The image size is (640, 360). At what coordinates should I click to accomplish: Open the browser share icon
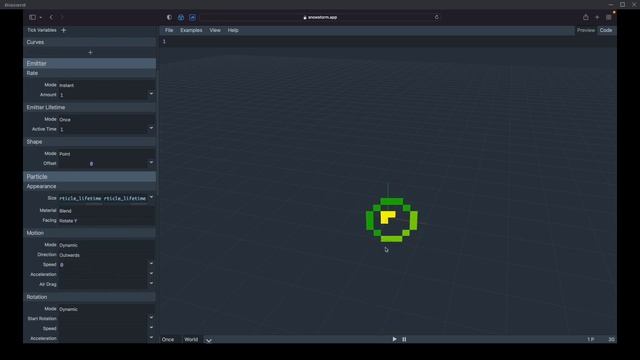[x=586, y=17]
